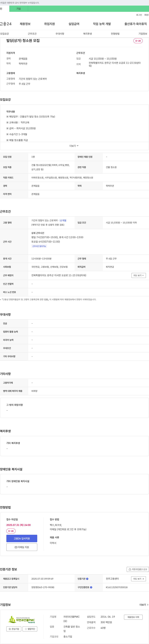Click registration date 2025.07.03 09:59:49
The image size is (149, 644).
click(x=42, y=579)
